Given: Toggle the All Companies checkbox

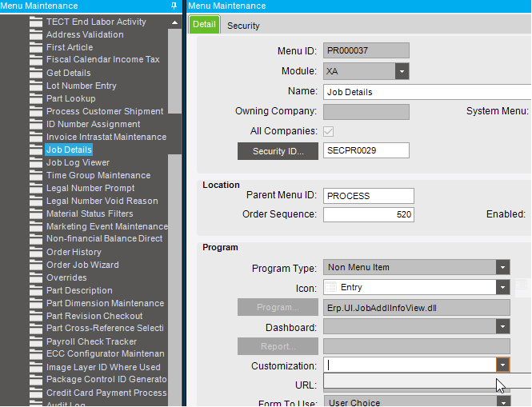Looking at the screenshot, I should pyautogui.click(x=329, y=131).
